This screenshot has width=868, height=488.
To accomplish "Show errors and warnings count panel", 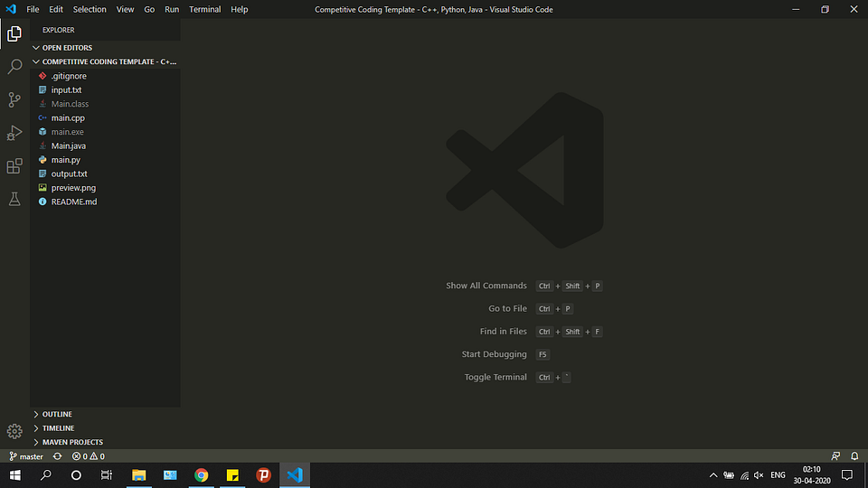I will (88, 456).
